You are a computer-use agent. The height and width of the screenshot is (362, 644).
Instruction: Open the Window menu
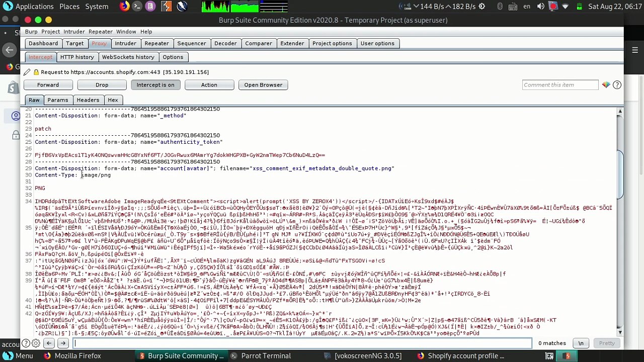pyautogui.click(x=126, y=32)
